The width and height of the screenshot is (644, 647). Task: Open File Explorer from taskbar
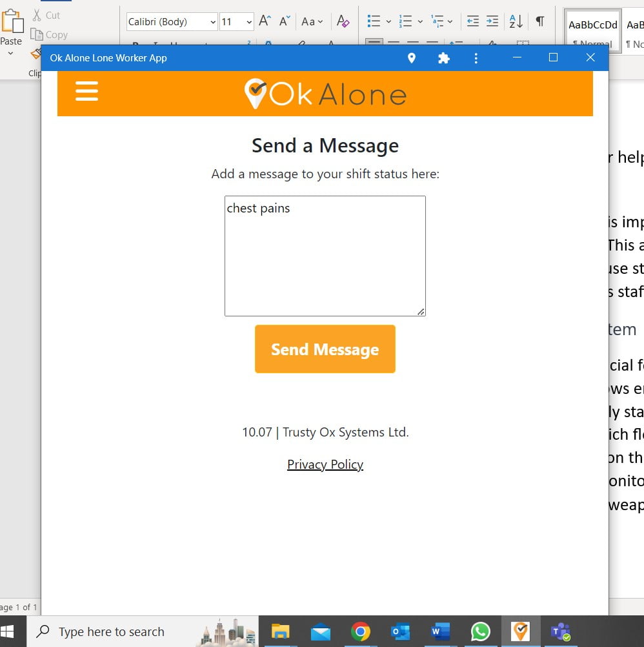tap(280, 632)
